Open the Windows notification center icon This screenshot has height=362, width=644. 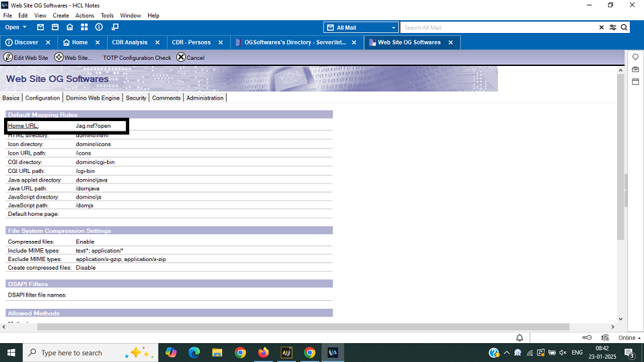[x=630, y=353]
